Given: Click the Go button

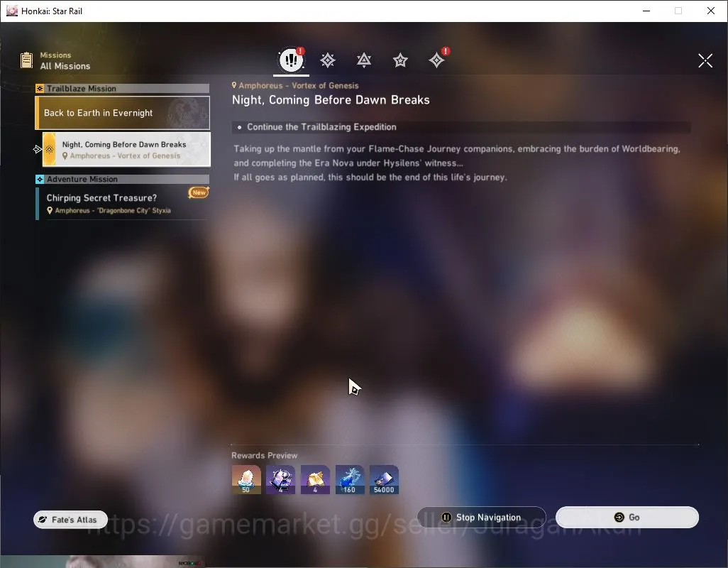Looking at the screenshot, I should coord(627,517).
